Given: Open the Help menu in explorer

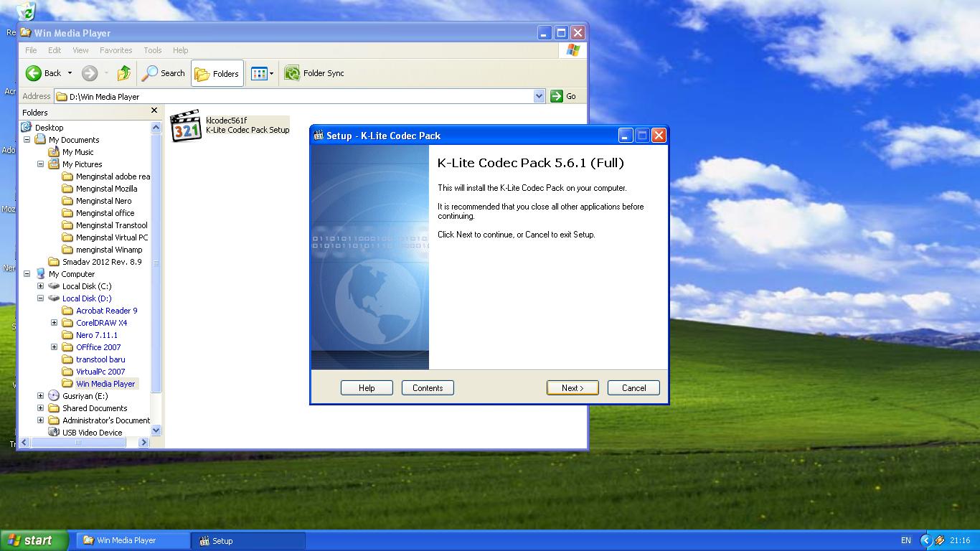Looking at the screenshot, I should pyautogui.click(x=181, y=50).
